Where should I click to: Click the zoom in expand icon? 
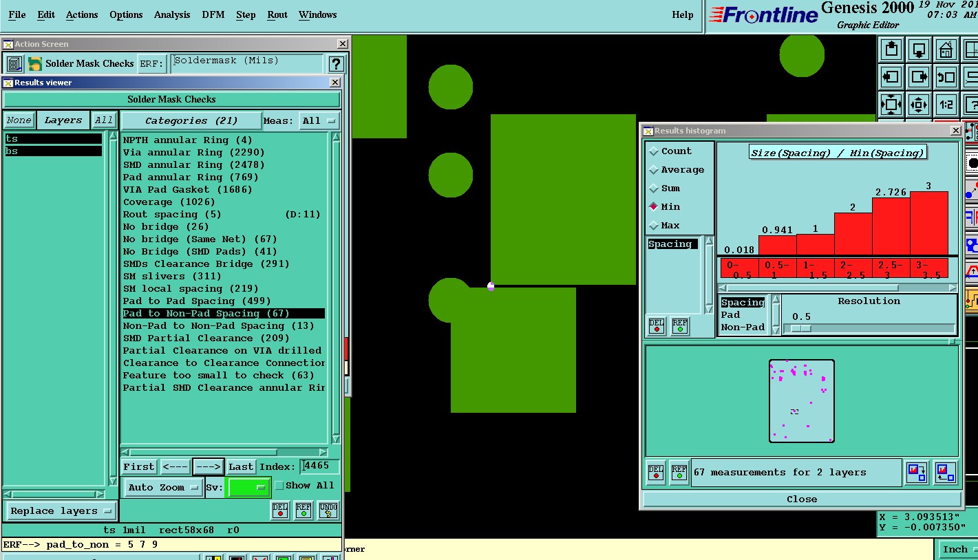891,105
